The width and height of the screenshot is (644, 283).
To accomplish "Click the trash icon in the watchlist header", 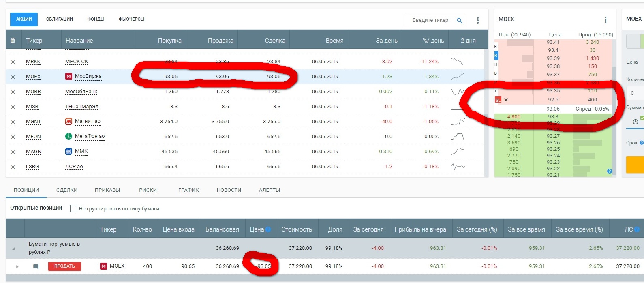I will coord(13,41).
